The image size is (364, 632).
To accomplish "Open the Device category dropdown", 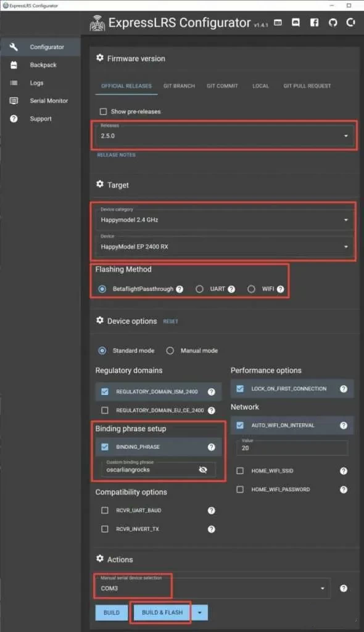I will [225, 220].
